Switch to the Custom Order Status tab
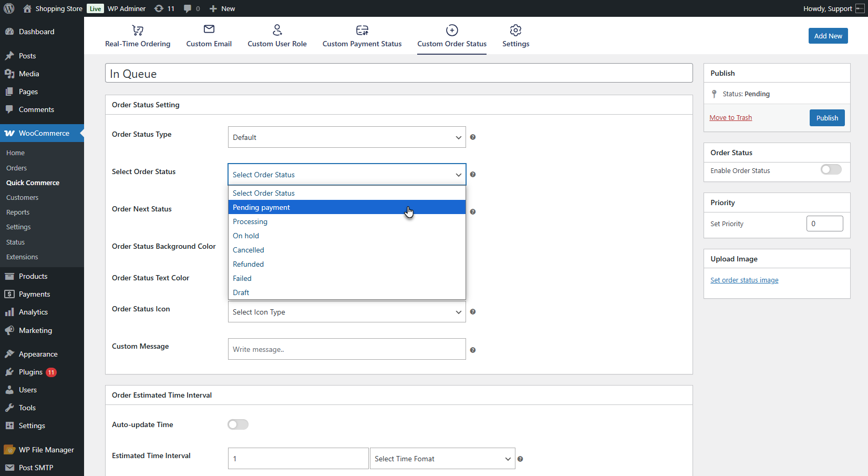Screen dimensions: 868x476 (x=452, y=36)
